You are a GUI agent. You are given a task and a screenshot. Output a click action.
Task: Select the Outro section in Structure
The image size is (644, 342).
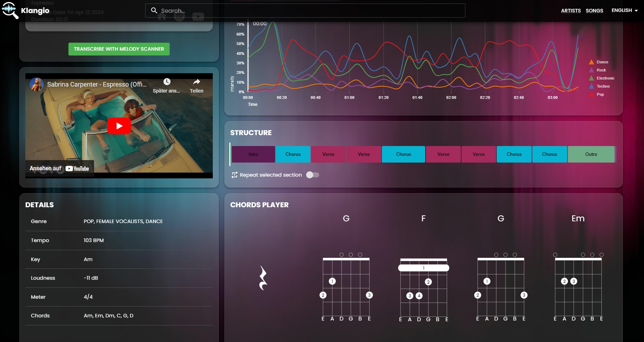pos(591,154)
